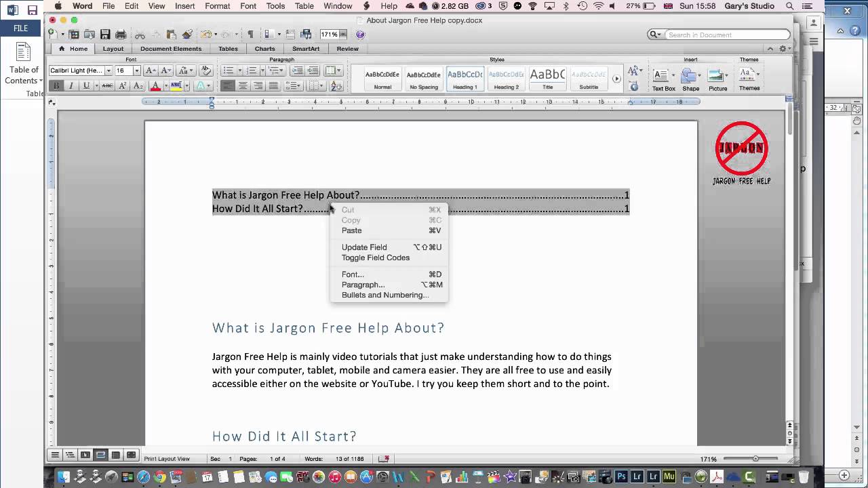The height and width of the screenshot is (488, 868).
Task: Adjust the zoom slider in status bar
Action: click(755, 459)
